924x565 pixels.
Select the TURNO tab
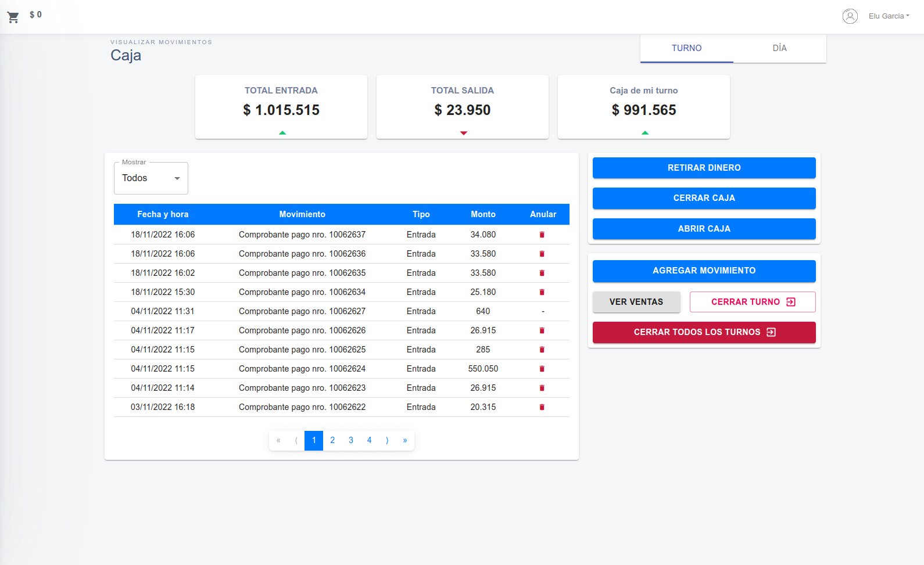pyautogui.click(x=686, y=48)
